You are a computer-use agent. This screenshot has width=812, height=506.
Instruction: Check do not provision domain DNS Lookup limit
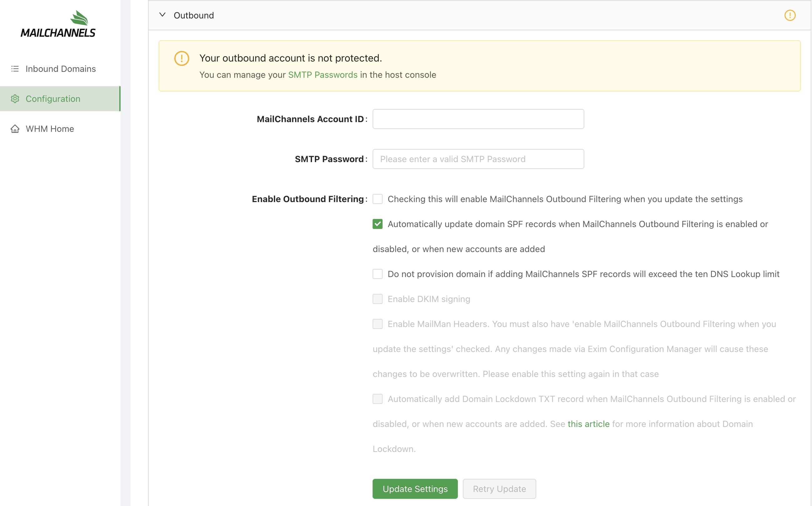pyautogui.click(x=377, y=274)
